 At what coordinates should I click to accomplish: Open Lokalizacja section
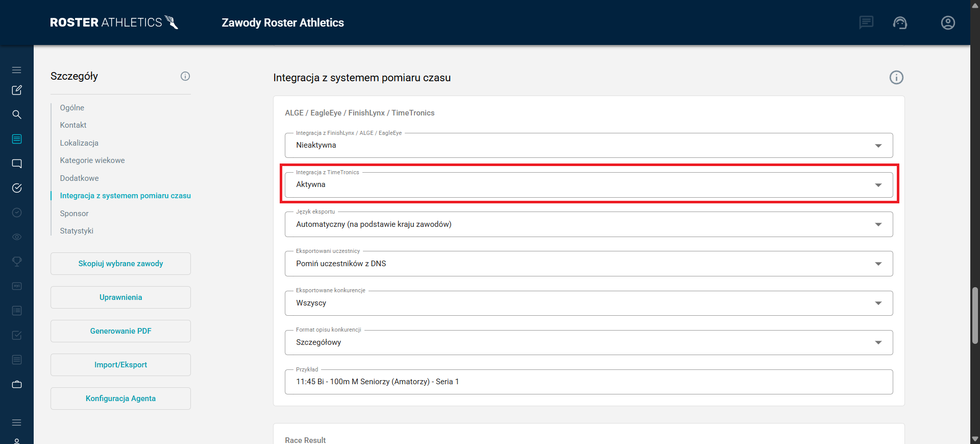(x=79, y=143)
